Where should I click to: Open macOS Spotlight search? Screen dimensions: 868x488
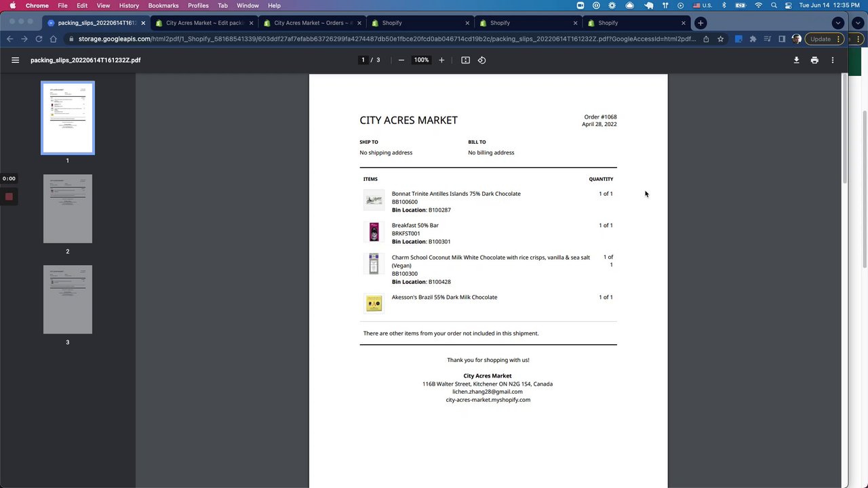point(774,5)
